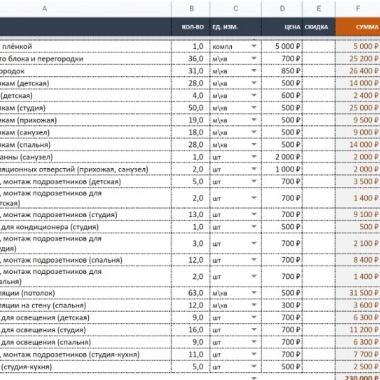
Task: Open unit dropdown in отверстий (прихожая, санузел) row
Action: coord(254,169)
